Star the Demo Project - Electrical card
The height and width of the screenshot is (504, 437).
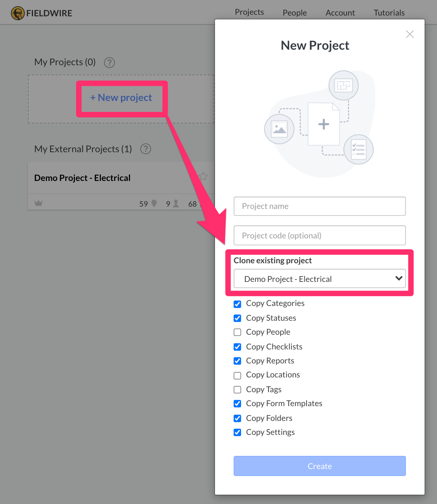[203, 177]
